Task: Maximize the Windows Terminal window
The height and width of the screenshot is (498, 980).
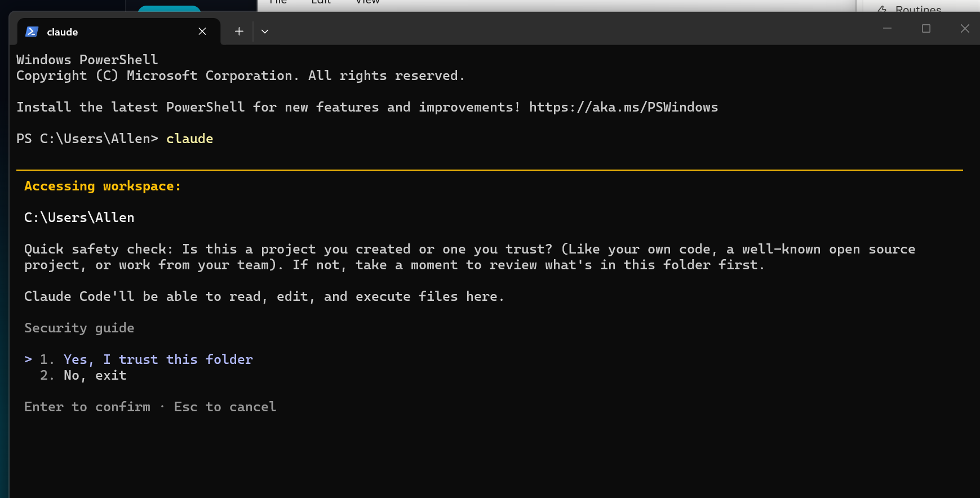Action: point(926,28)
